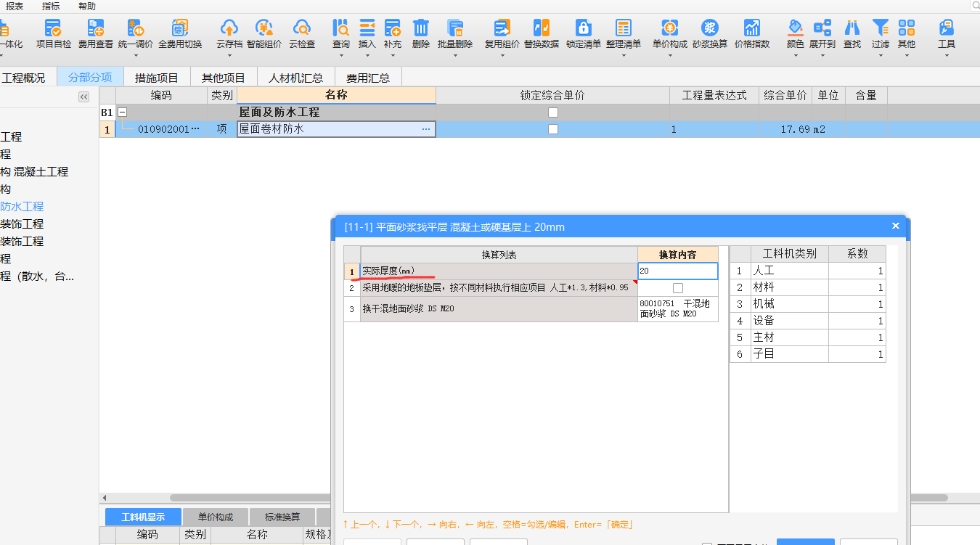Click the 材料 coefficient cell

(857, 287)
